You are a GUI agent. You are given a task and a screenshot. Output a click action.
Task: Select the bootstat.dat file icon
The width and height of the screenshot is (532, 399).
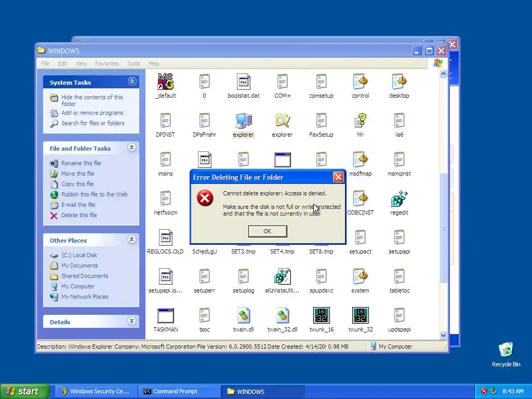(243, 82)
